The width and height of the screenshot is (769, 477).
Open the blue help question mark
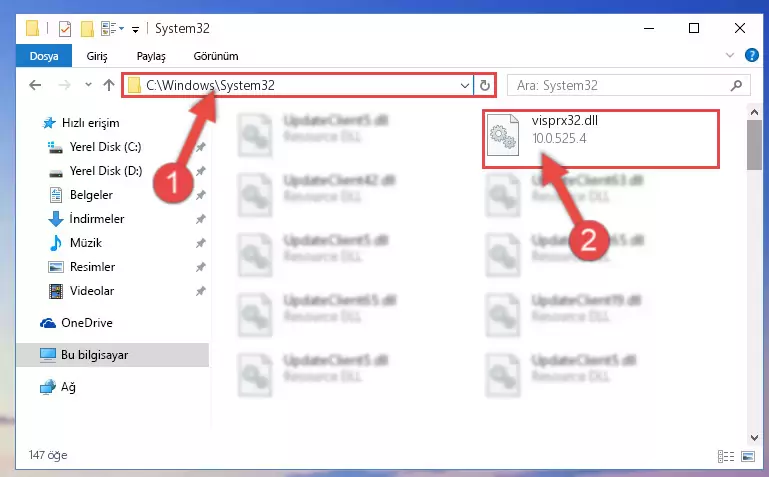tap(751, 55)
